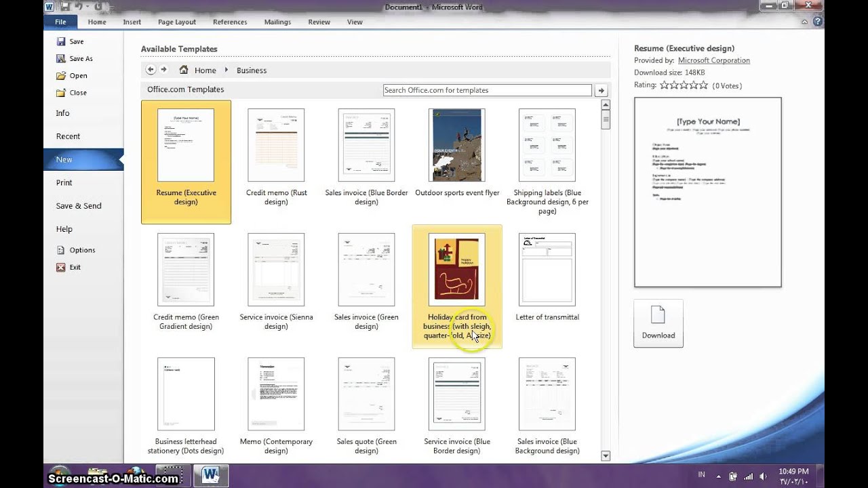Click the Search Office.com templates field

(488, 90)
